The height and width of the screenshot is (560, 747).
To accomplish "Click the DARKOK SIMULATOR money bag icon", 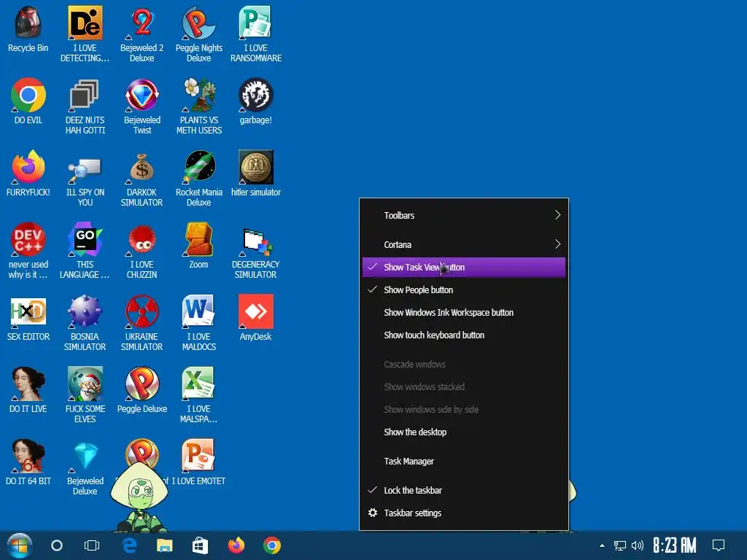I will (x=142, y=168).
